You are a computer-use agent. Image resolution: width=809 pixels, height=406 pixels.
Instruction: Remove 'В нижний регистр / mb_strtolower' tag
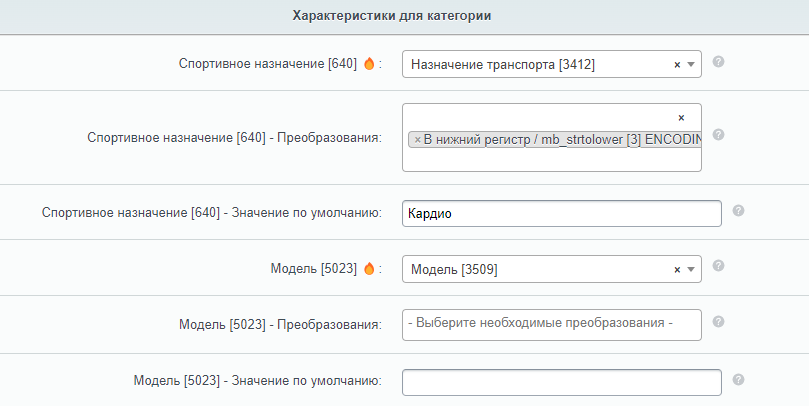click(417, 140)
